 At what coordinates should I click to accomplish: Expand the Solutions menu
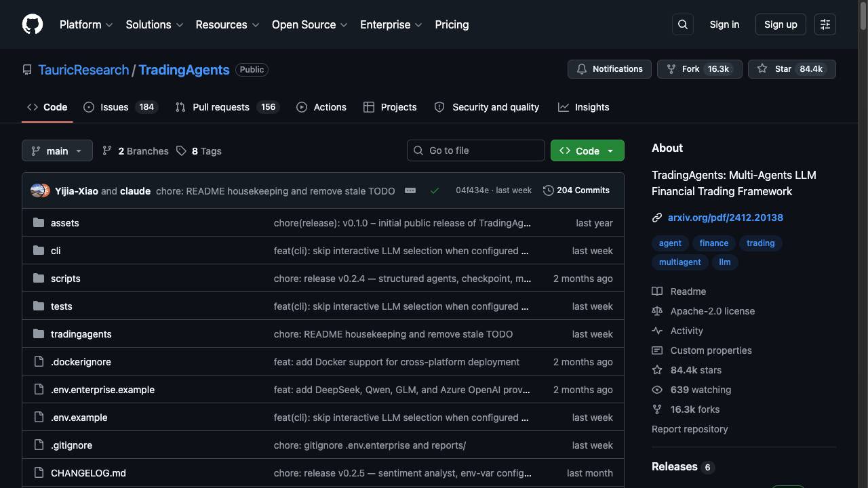[x=155, y=24]
